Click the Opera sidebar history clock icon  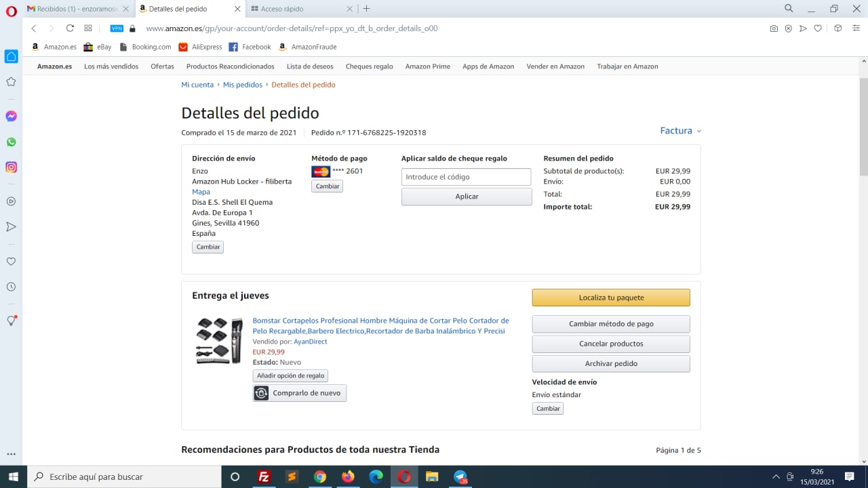coord(11,287)
